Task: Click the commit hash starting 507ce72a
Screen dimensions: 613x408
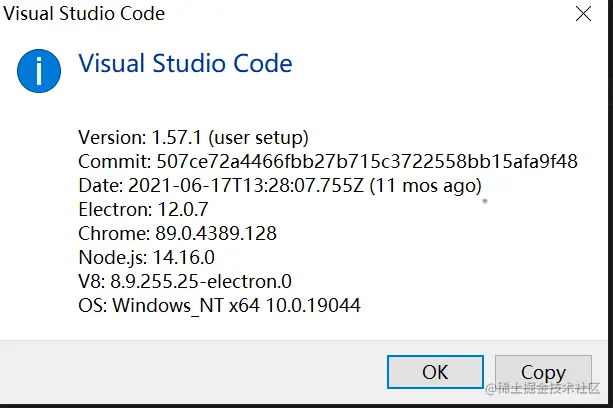Action: point(366,161)
